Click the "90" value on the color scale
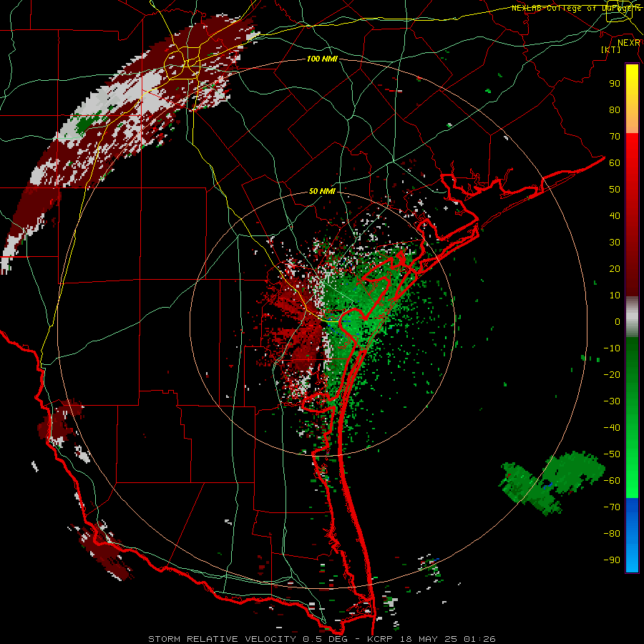This screenshot has width=644, height=644. click(615, 84)
